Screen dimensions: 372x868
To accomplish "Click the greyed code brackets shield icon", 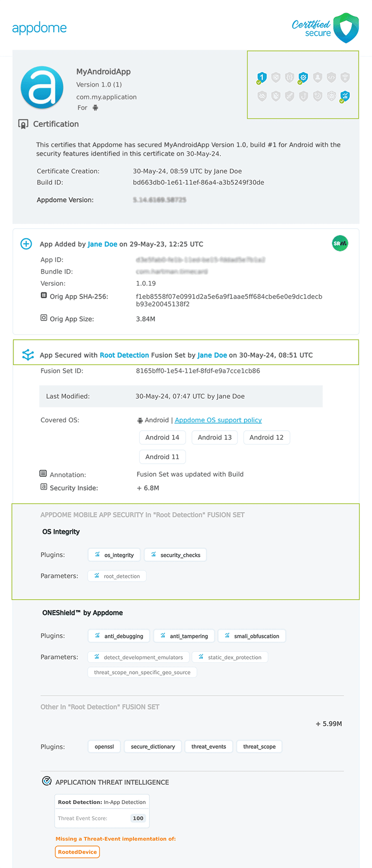I will 331,77.
